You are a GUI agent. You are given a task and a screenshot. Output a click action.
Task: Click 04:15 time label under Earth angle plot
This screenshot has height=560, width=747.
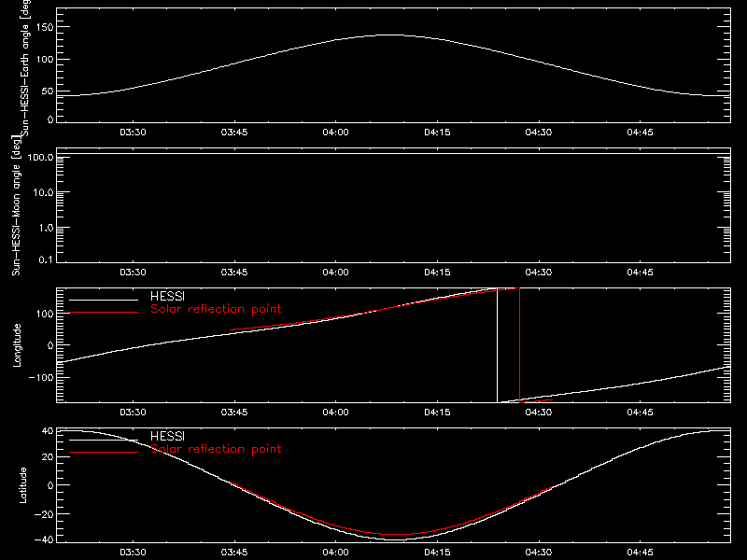[x=437, y=133]
